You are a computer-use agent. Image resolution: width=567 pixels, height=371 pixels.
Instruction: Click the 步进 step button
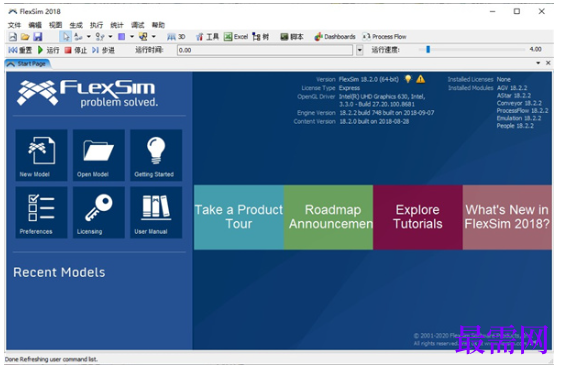coord(103,50)
